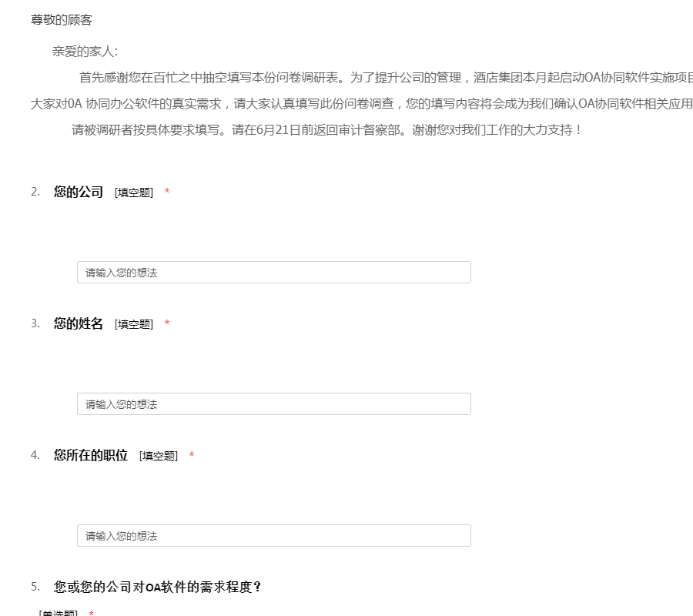
Task: Click the 您所在的职位 answer input field
Action: click(274, 536)
